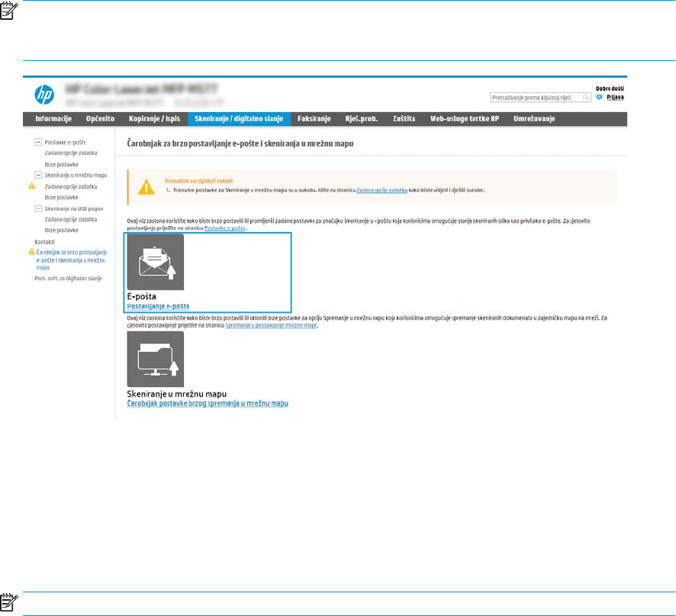Follow the Postavke e-pošte inline link
This screenshot has width=676, height=616.
[x=225, y=228]
